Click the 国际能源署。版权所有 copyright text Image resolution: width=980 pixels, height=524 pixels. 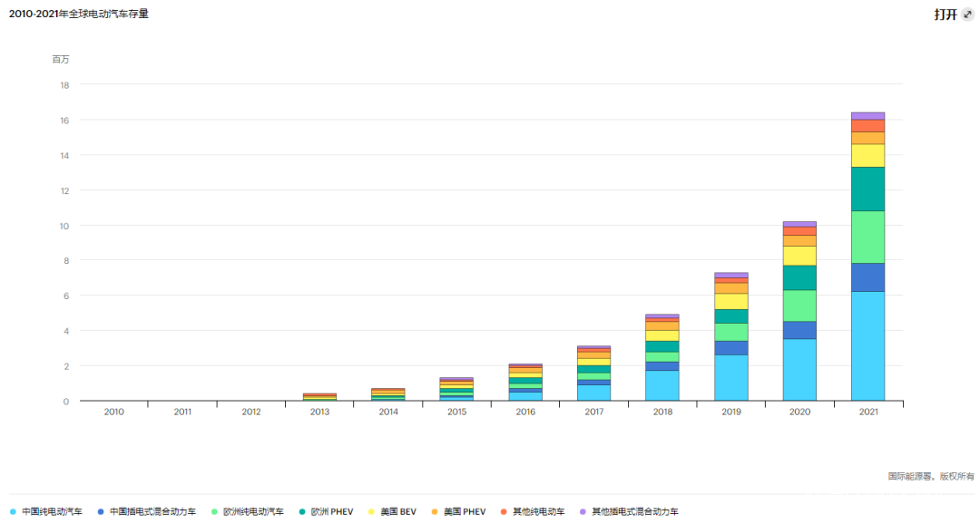click(x=931, y=476)
